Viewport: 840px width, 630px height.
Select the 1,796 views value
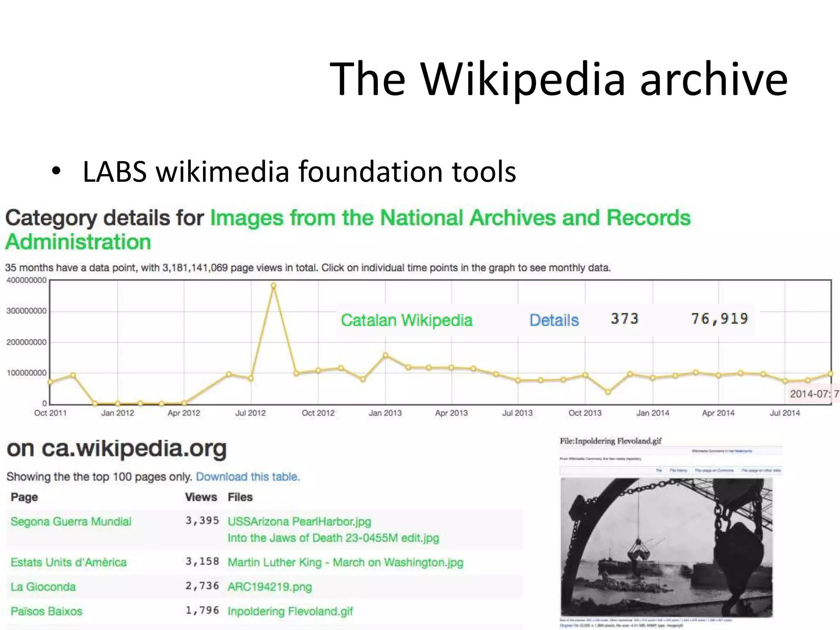[x=202, y=610]
